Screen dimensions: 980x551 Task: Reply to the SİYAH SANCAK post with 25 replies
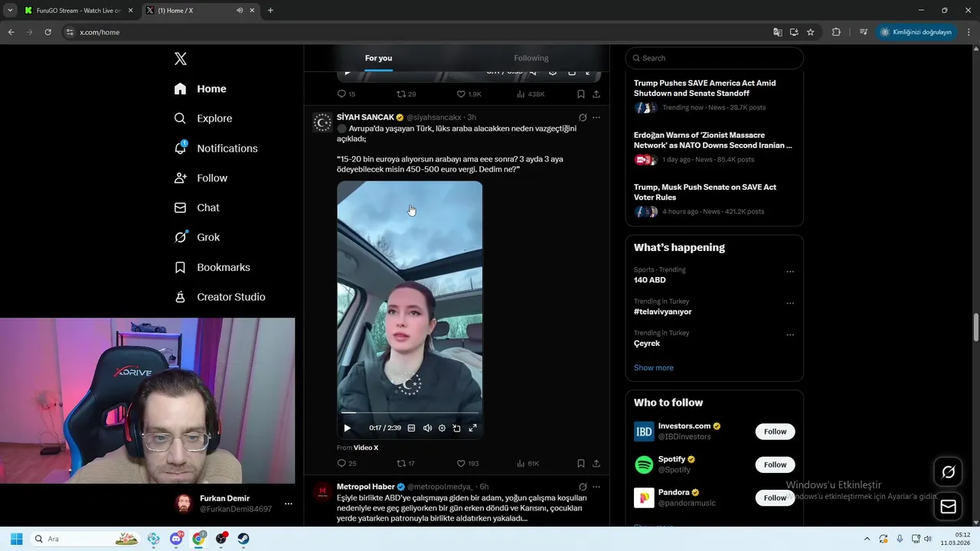[346, 464]
